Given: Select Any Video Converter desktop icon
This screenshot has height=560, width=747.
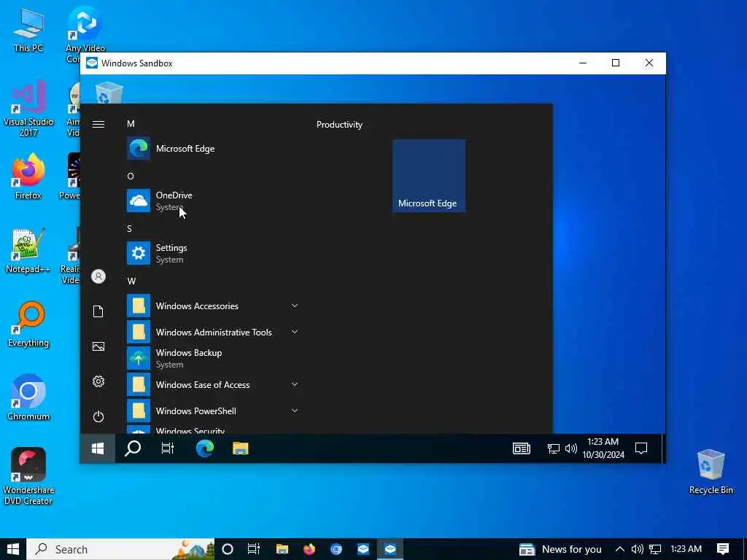Looking at the screenshot, I should click(85, 29).
